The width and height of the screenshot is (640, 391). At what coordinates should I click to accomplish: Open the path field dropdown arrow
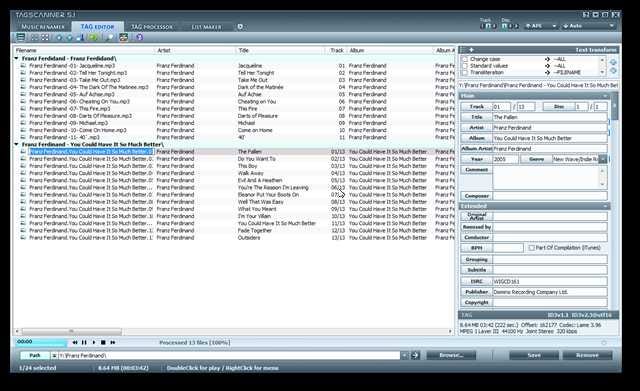tap(404, 355)
